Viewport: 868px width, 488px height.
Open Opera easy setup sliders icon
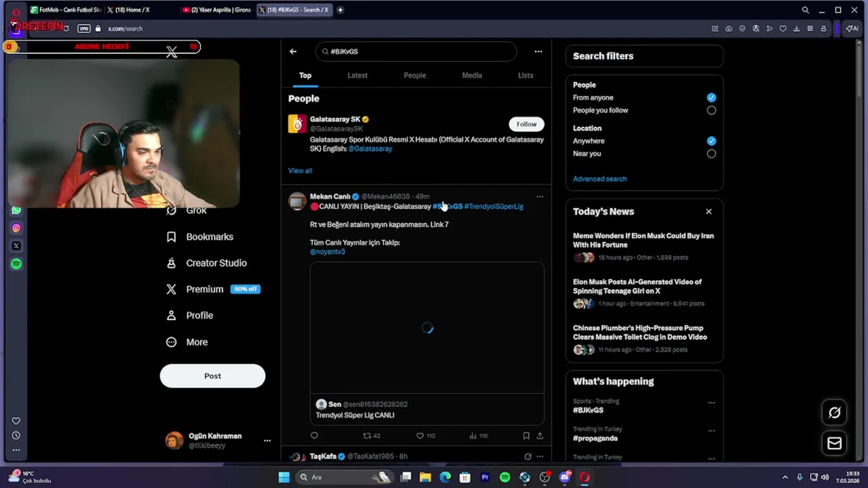click(810, 28)
